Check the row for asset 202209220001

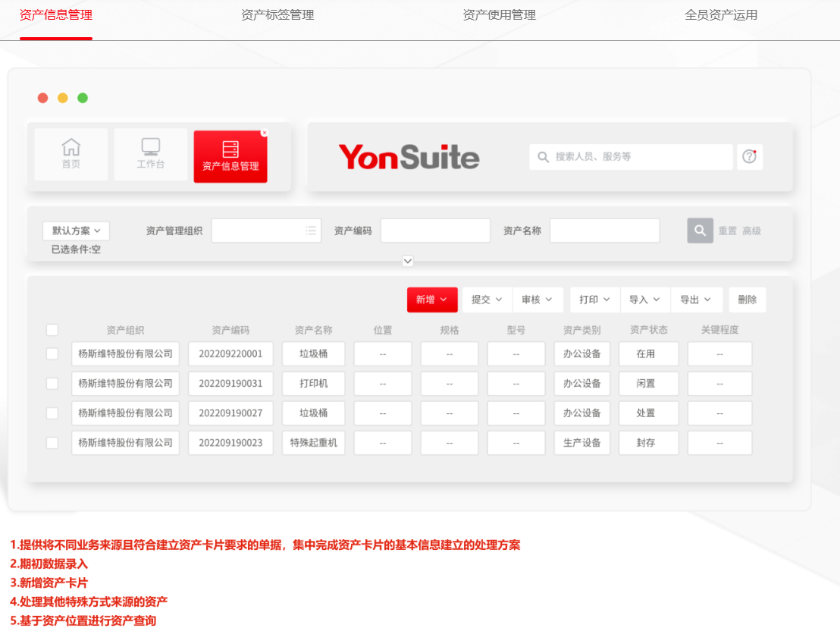pyautogui.click(x=52, y=353)
